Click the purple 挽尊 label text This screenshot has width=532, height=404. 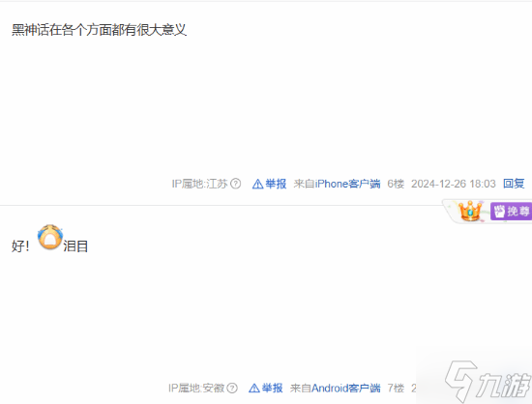[x=517, y=211]
